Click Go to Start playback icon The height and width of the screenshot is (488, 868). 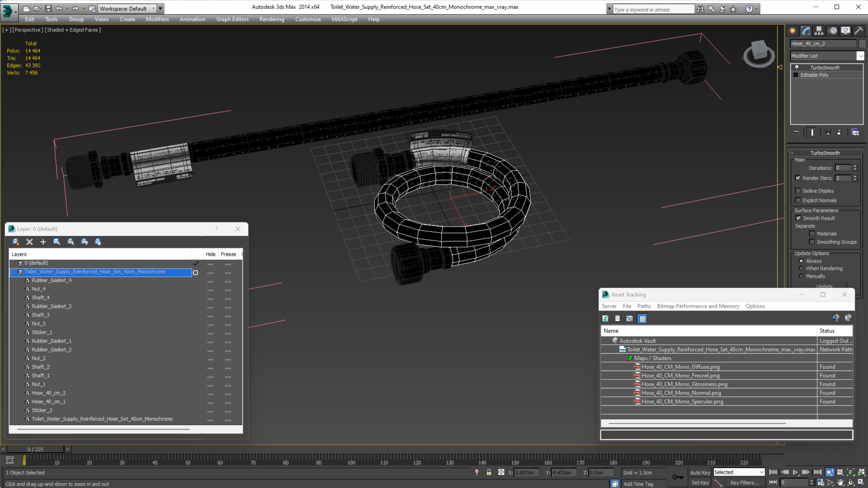[773, 472]
